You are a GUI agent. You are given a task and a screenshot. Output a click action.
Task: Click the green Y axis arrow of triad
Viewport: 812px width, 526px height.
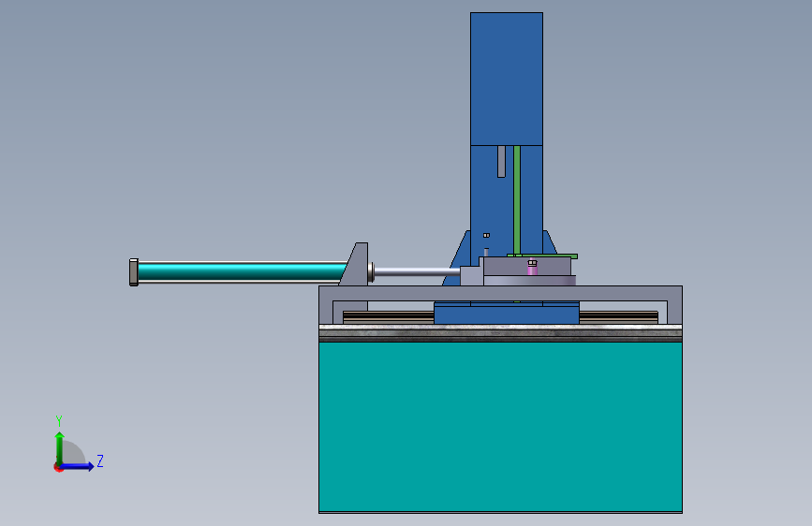[60, 448]
